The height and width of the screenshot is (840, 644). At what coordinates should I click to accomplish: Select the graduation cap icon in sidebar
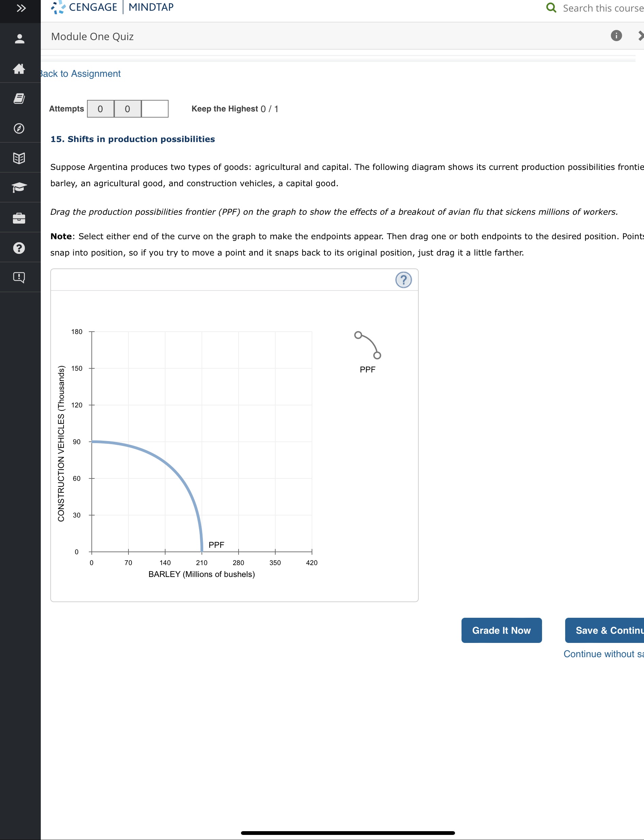coord(20,187)
